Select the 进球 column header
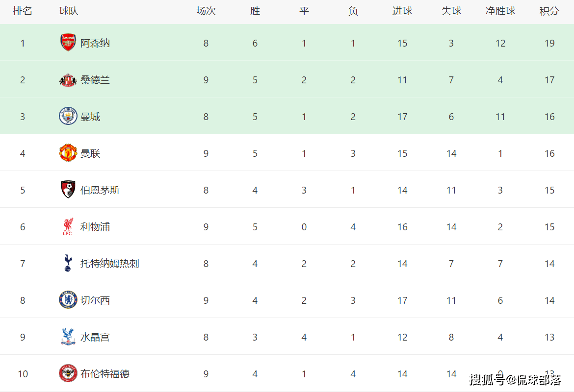This screenshot has height=392, width=574. pos(402,11)
